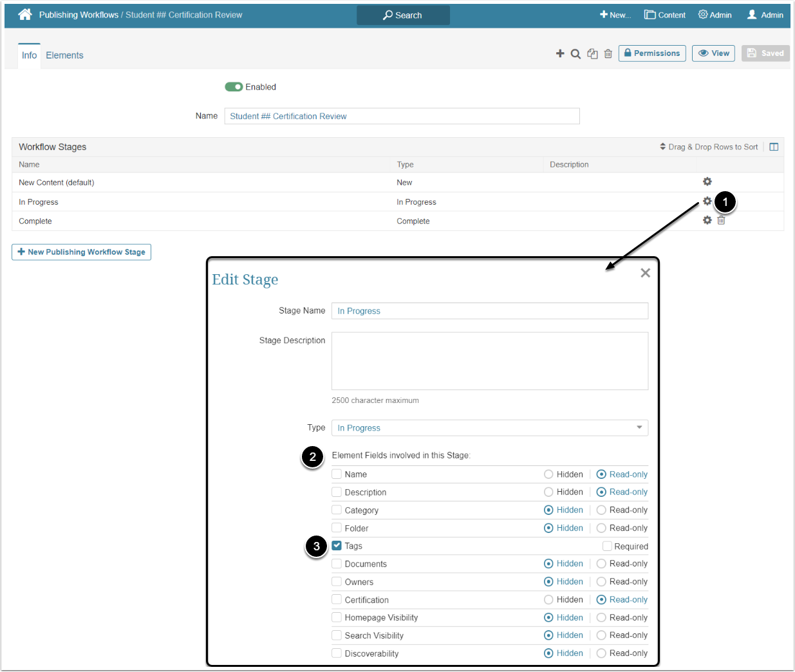The height and width of the screenshot is (672, 795).
Task: Click inside the Stage Description text area
Action: (x=489, y=360)
